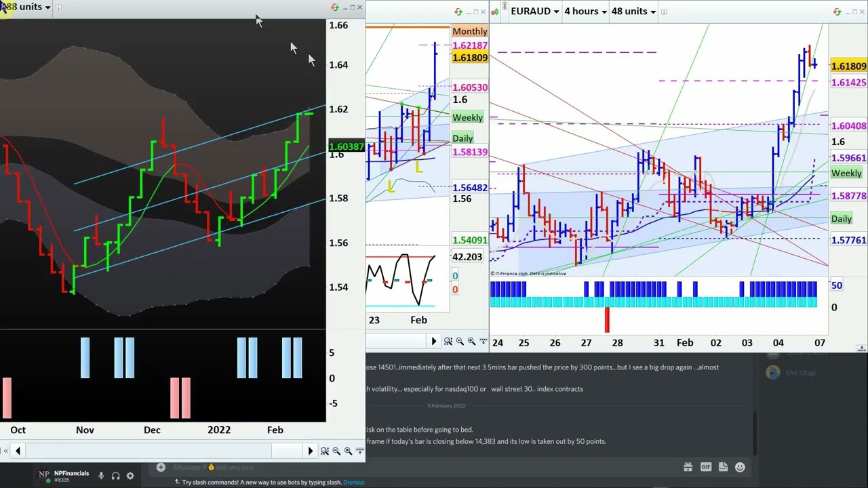Image resolution: width=868 pixels, height=488 pixels.
Task: Mute the microphone in Discord
Action: pos(101,476)
